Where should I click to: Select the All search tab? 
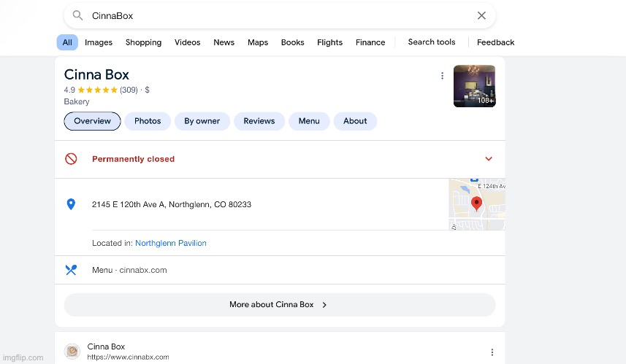click(67, 42)
